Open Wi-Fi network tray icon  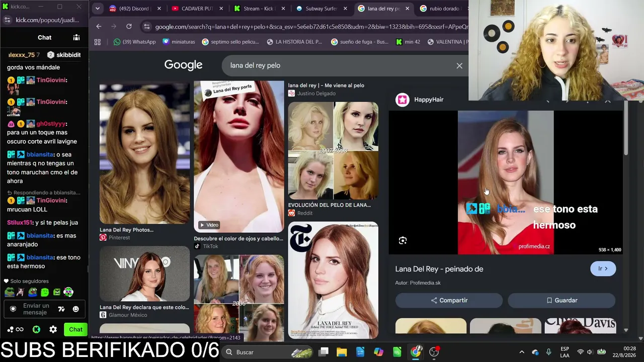tap(580, 352)
